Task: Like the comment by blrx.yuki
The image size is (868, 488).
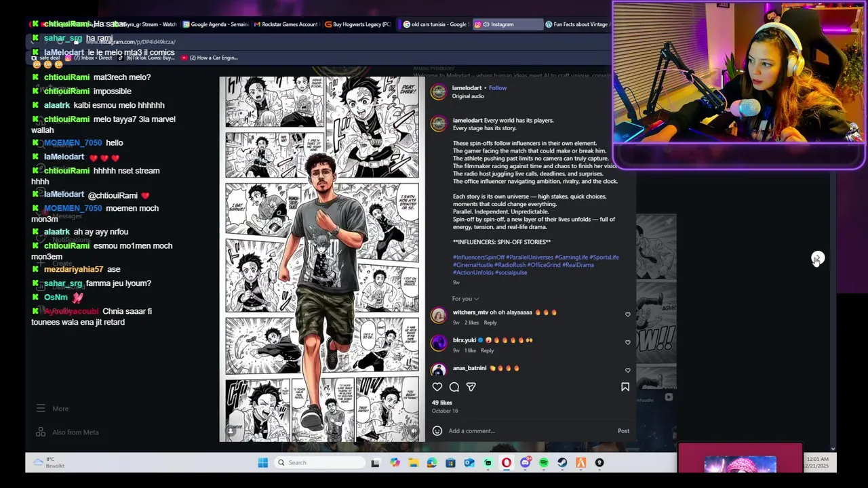Action: tap(627, 342)
